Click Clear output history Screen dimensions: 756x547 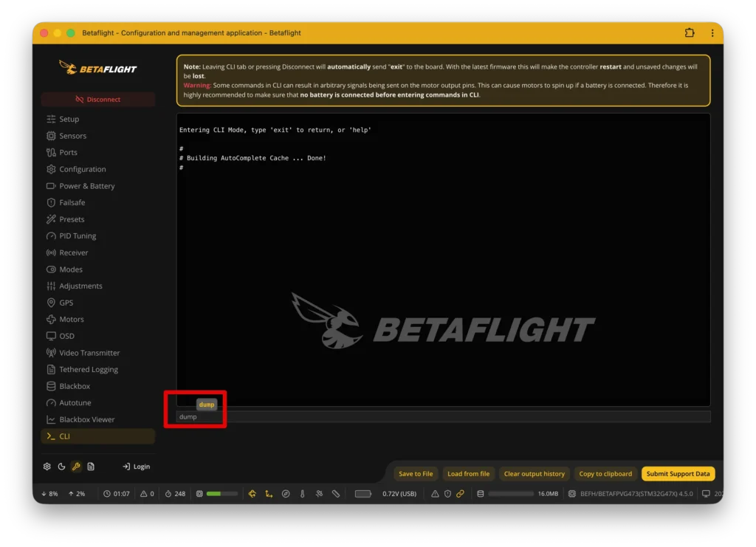click(535, 474)
